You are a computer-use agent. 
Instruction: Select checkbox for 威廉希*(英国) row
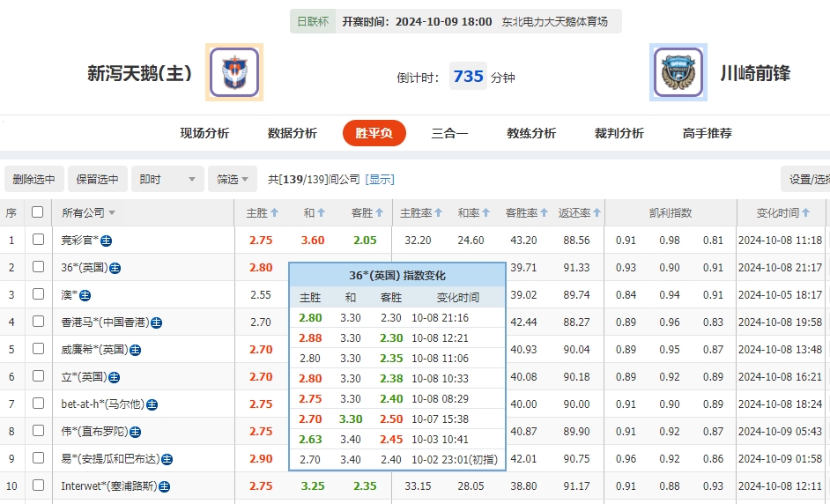(38, 350)
